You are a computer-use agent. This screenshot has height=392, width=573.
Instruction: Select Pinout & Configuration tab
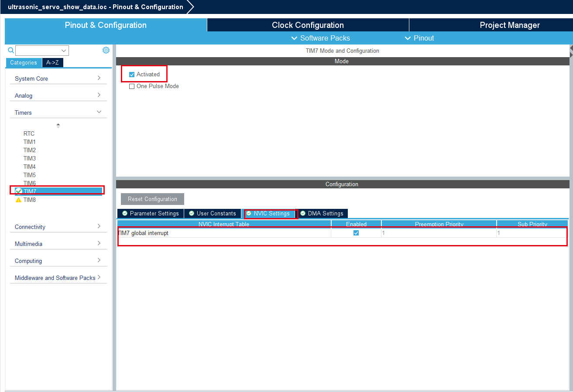pos(106,25)
